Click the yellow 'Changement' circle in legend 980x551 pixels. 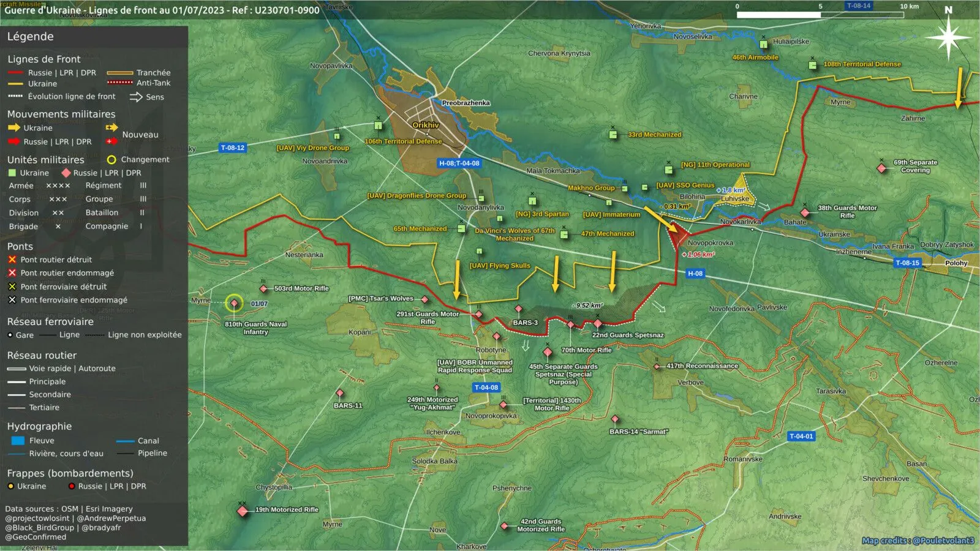(x=111, y=160)
